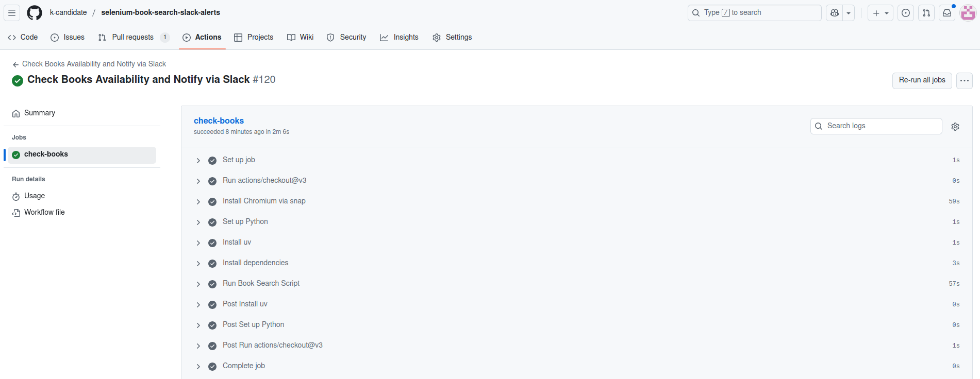980x379 pixels.
Task: Switch to the Pull requests tab
Action: pos(132,37)
